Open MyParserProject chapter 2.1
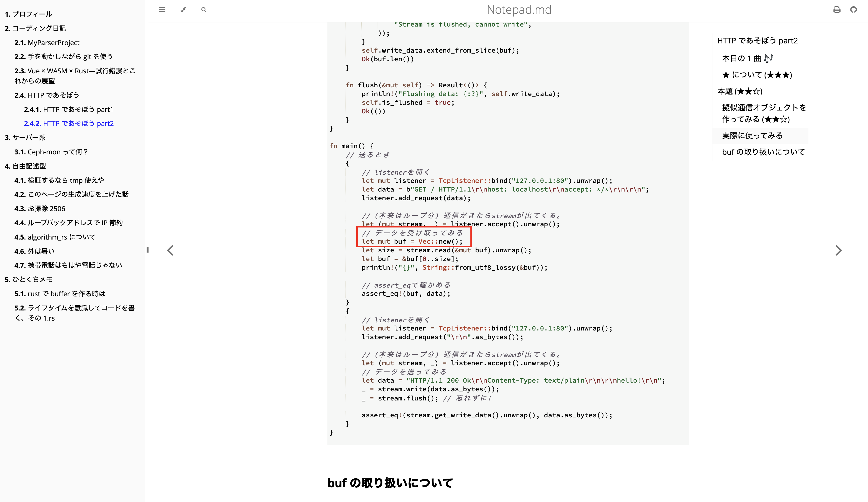 [x=47, y=42]
